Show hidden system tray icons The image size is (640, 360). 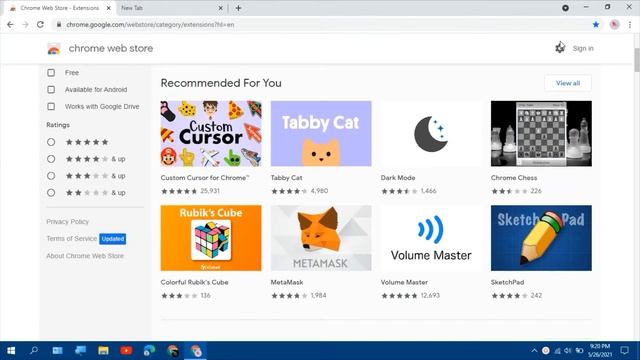[534, 351]
